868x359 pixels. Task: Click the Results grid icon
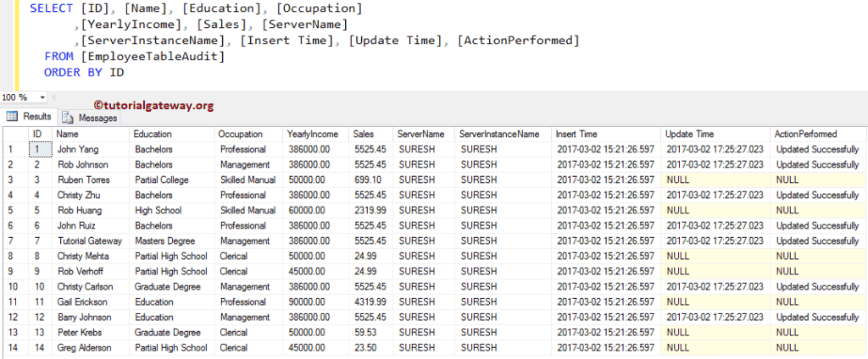point(12,117)
